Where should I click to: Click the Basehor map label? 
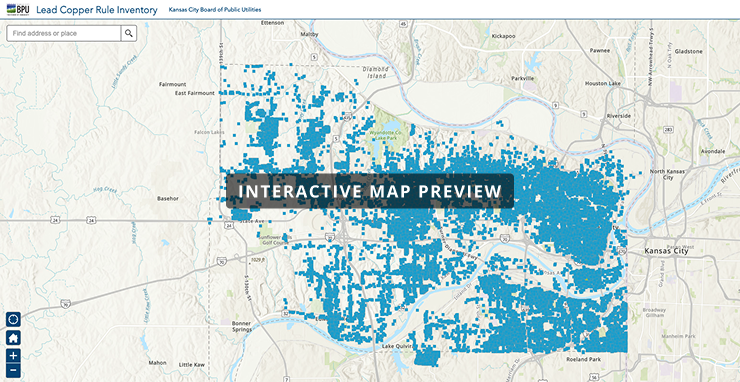[168, 199]
